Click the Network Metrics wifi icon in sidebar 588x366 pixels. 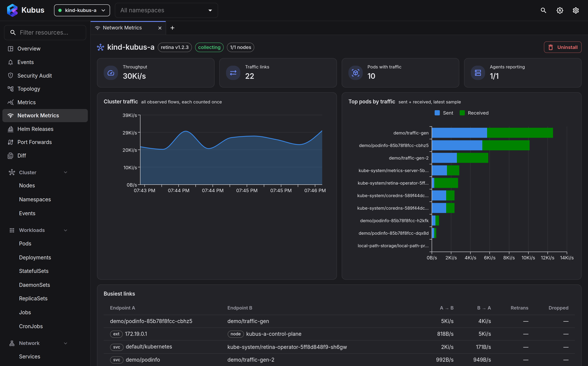click(x=10, y=115)
